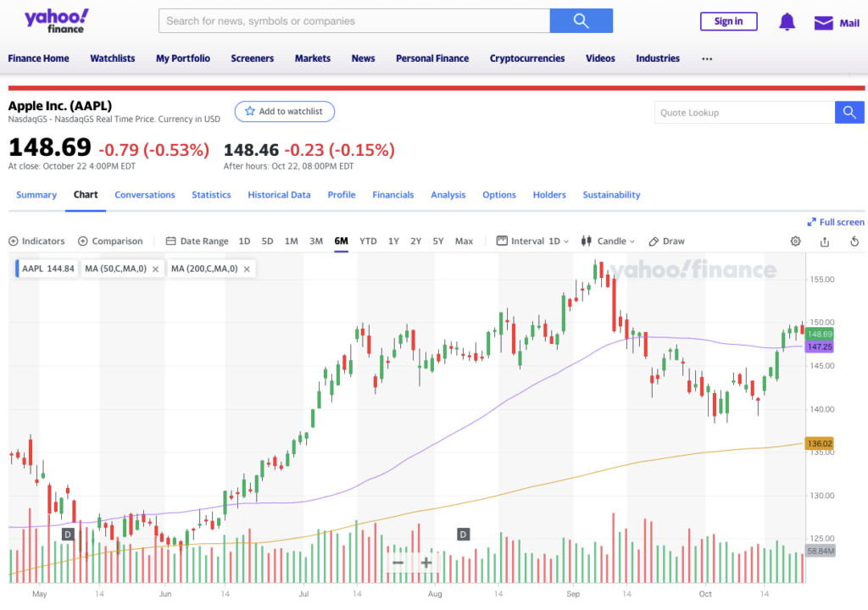Open the Holders tab
868x610 pixels.
549,195
